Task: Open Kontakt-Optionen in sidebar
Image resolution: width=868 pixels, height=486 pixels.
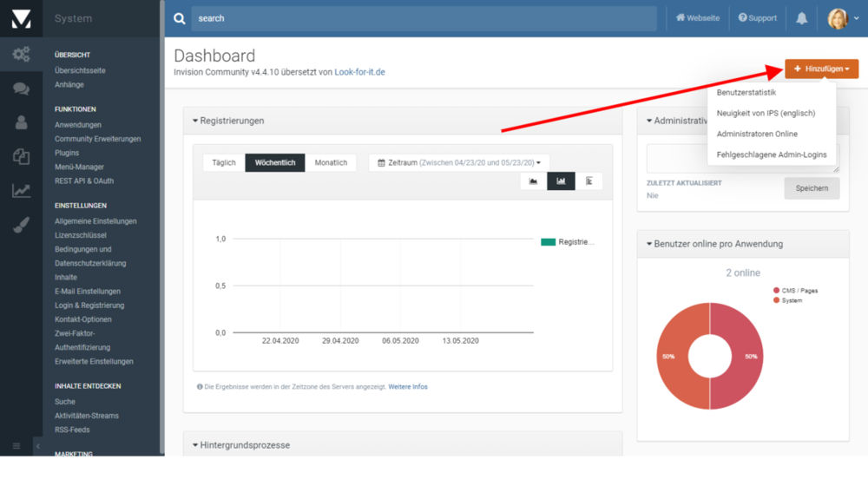Action: [83, 319]
